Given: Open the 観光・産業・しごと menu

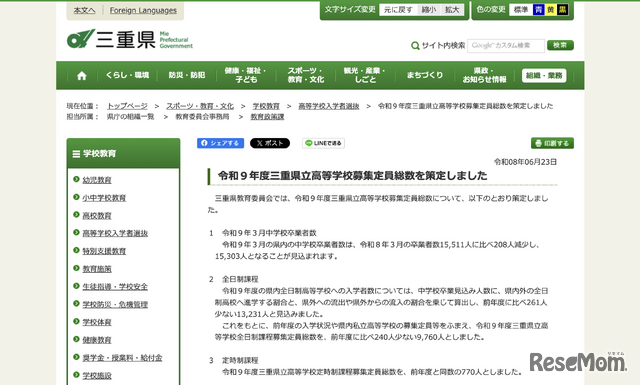Looking at the screenshot, I should [365, 75].
